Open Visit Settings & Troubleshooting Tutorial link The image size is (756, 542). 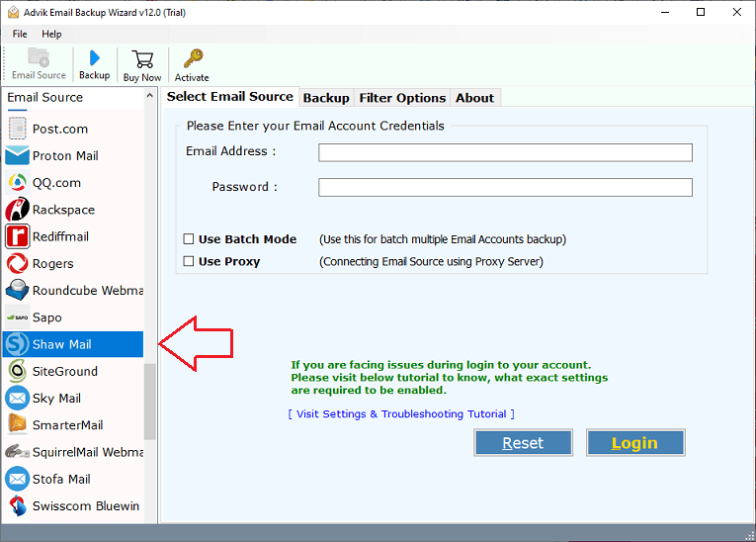tap(401, 413)
